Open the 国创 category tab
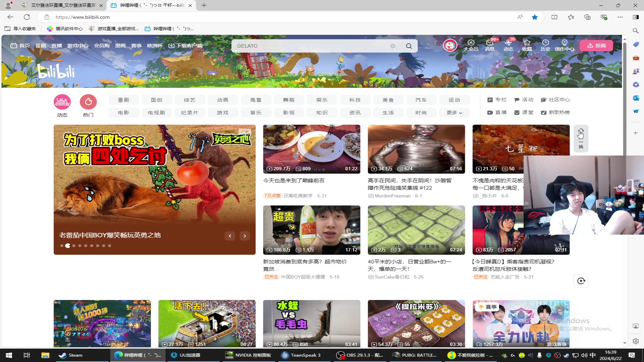Image resolution: width=644 pixels, height=362 pixels. tap(156, 100)
